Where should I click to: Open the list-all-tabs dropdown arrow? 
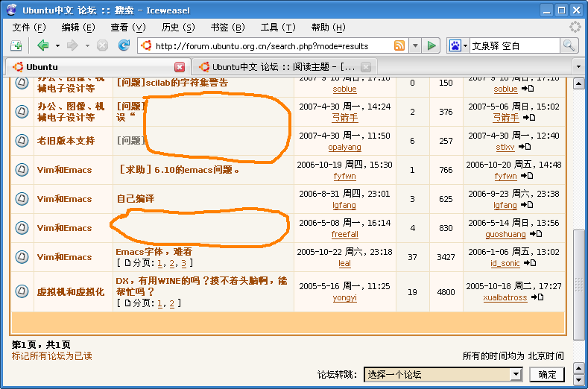point(578,67)
